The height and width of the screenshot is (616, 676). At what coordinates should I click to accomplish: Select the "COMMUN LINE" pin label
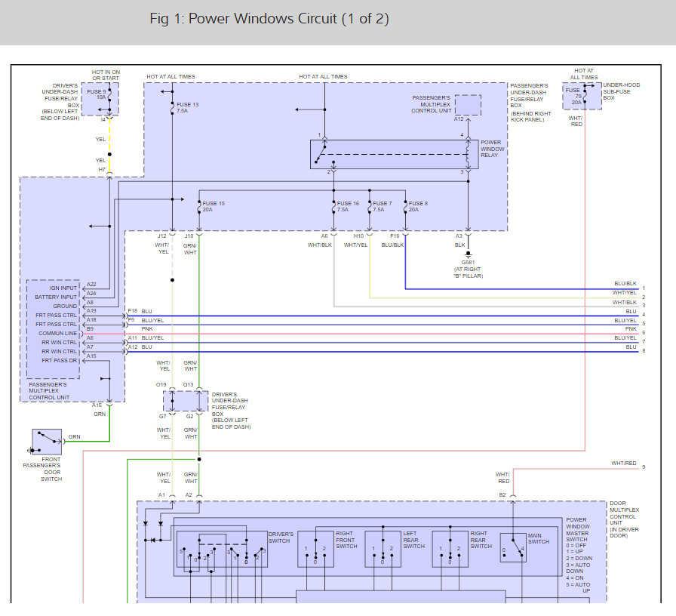[58, 333]
